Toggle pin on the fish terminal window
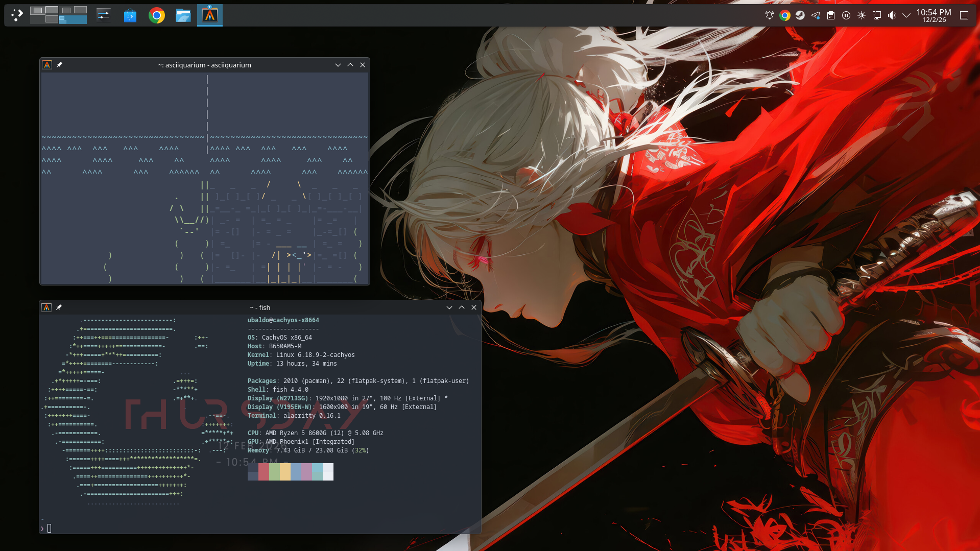 coord(59,307)
